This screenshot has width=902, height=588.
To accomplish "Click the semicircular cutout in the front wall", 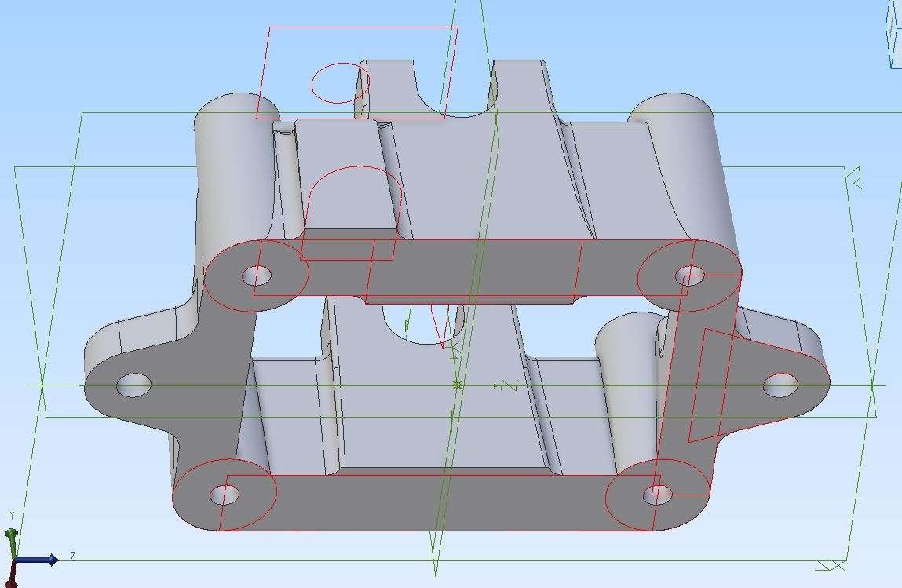I will pyautogui.click(x=423, y=323).
